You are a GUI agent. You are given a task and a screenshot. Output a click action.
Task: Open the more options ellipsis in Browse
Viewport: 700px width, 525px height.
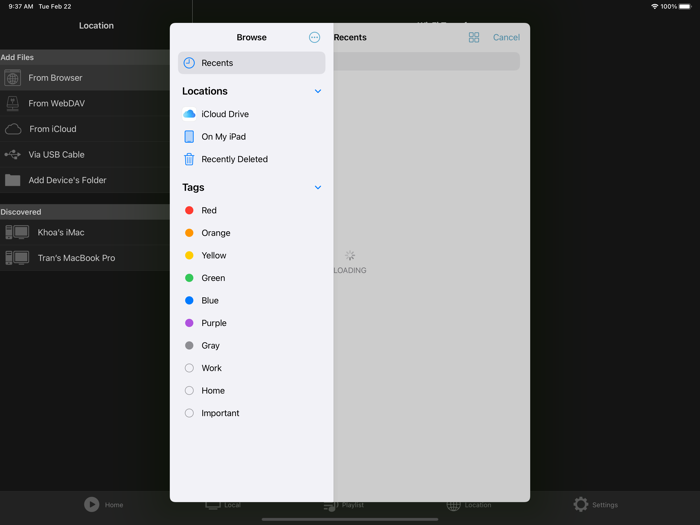pyautogui.click(x=314, y=38)
